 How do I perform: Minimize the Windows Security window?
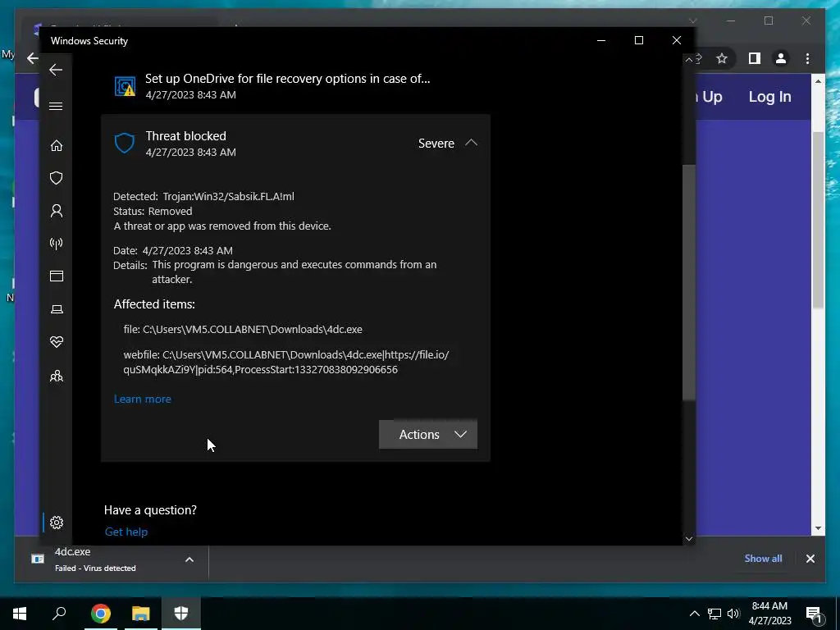click(601, 41)
